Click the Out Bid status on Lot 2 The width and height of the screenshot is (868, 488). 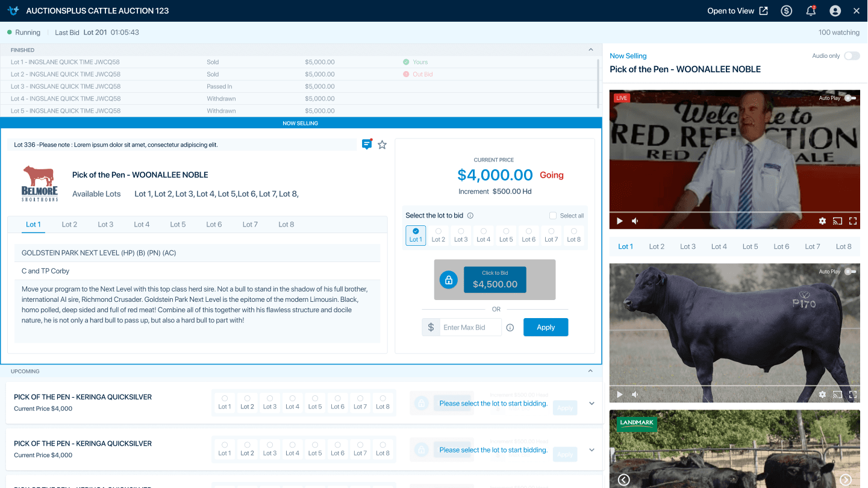pos(418,74)
